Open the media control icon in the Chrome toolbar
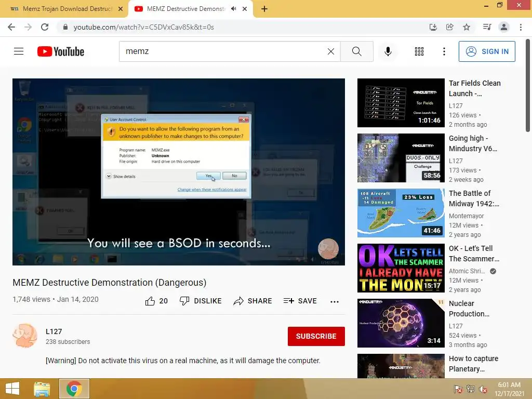 (487, 27)
